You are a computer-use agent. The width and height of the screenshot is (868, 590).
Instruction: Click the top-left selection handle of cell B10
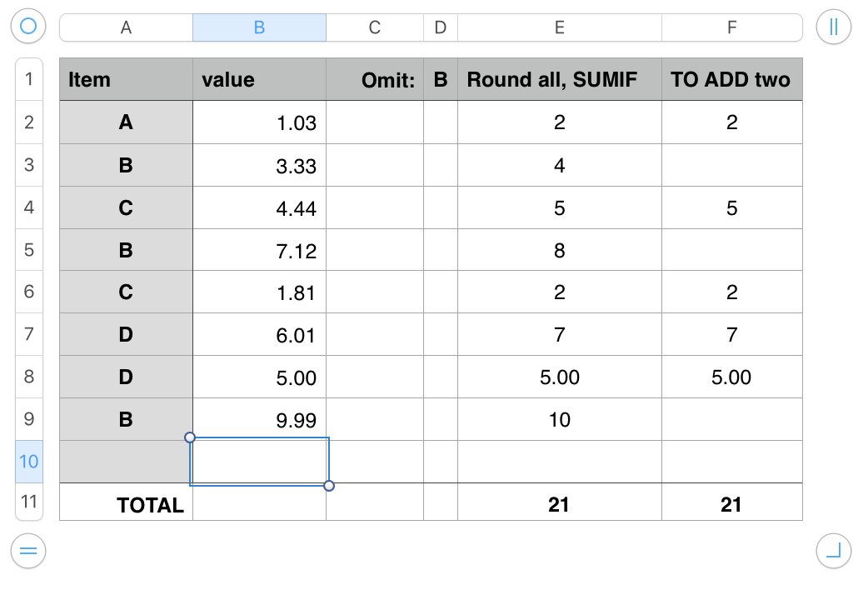(x=190, y=437)
